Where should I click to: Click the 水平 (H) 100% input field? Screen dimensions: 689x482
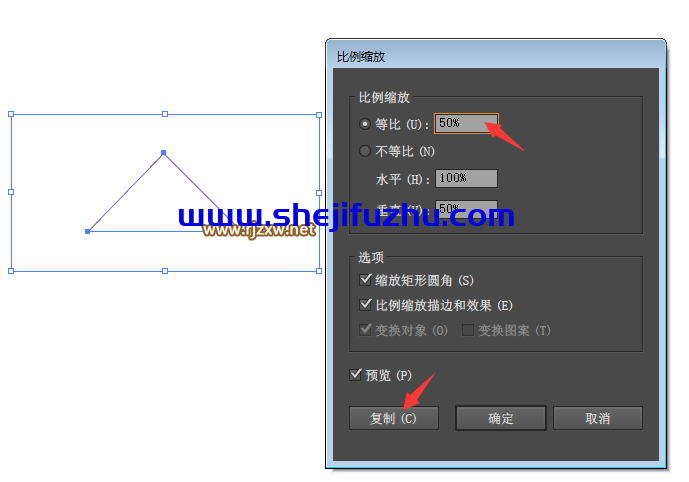(x=466, y=178)
